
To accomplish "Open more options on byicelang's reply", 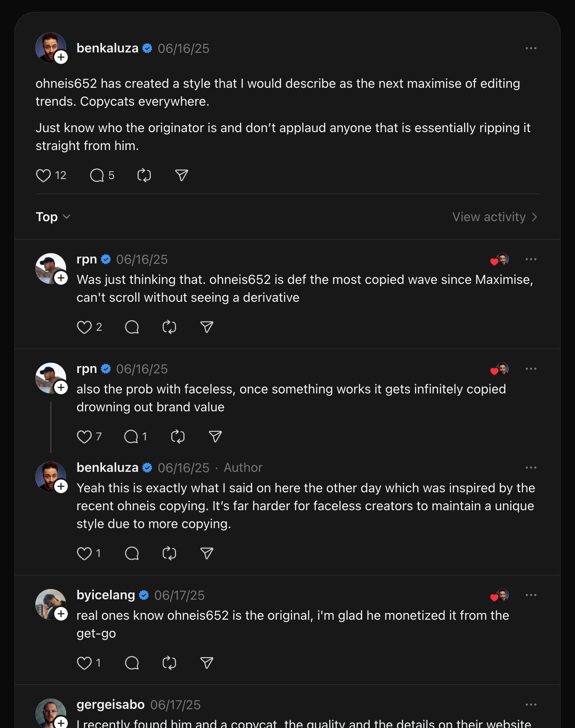I will click(531, 595).
